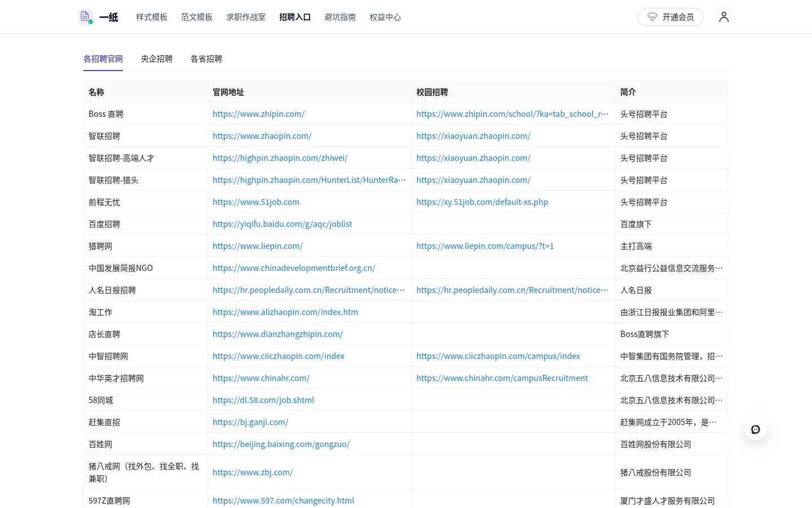The image size is (812, 508).
Task: Click the 校园招聘 column header
Action: [432, 92]
